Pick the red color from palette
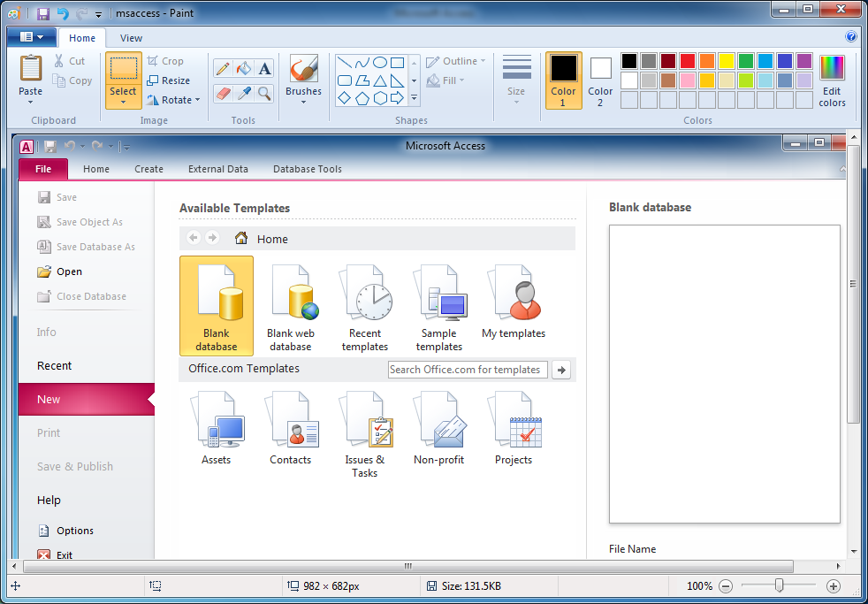 pyautogui.click(x=687, y=61)
